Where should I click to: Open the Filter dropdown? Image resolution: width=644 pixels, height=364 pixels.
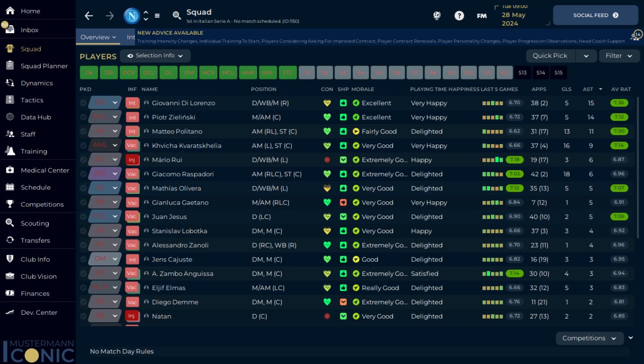619,56
